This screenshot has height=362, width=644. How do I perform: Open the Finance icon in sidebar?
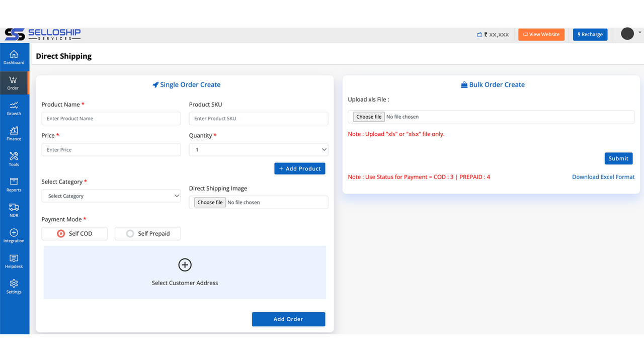tap(14, 131)
